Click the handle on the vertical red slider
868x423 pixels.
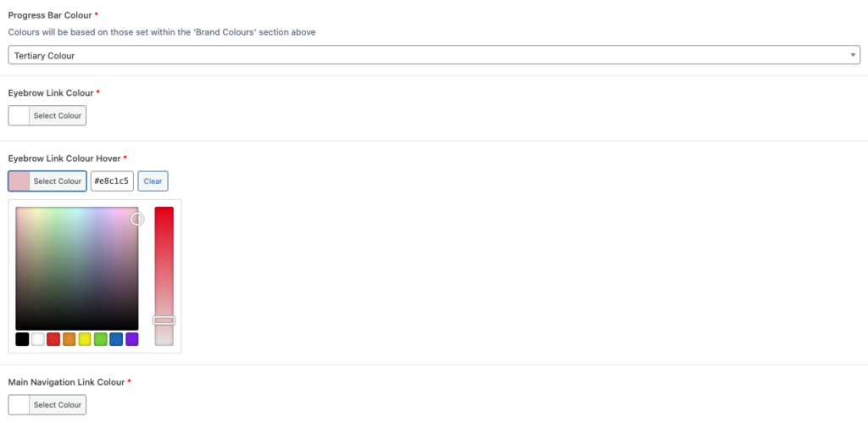tap(164, 320)
